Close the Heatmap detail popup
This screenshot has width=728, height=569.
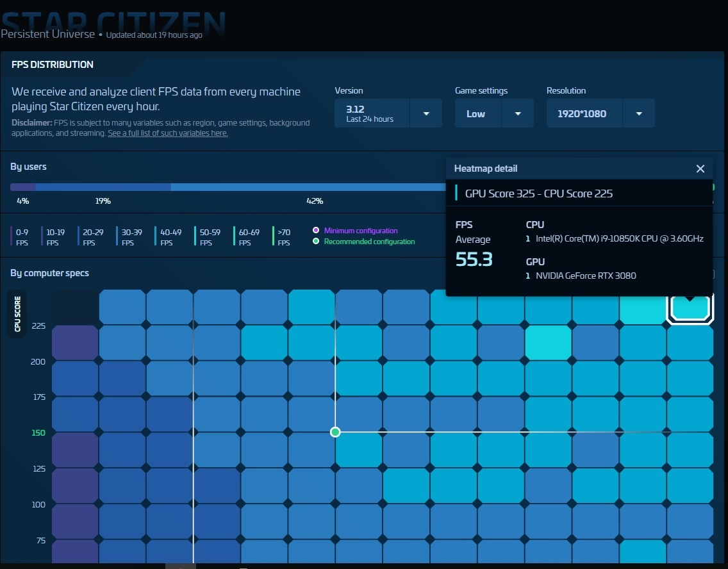700,169
